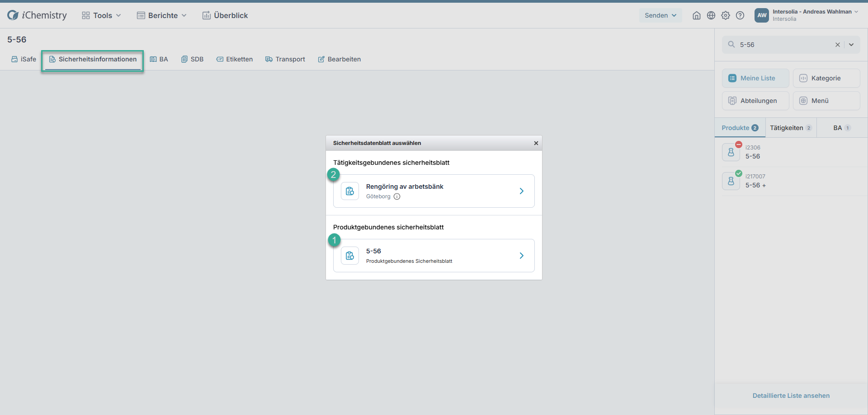Image resolution: width=868 pixels, height=415 pixels.
Task: Select the Produkte sidebar tab
Action: coord(740,128)
